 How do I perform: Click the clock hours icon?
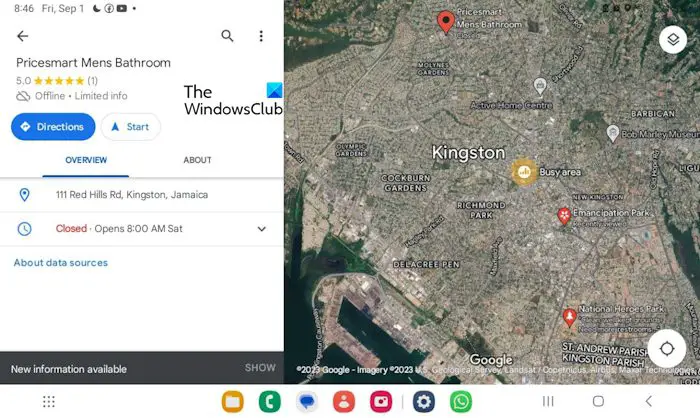pos(25,229)
